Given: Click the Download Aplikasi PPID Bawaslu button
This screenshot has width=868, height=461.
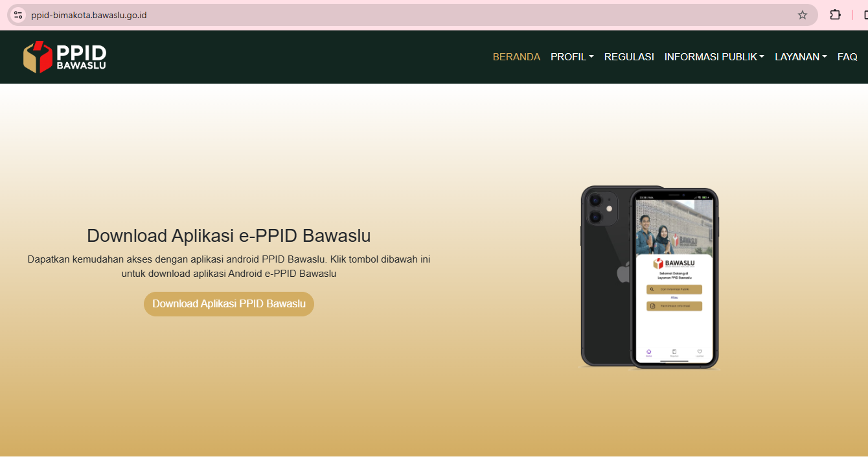Looking at the screenshot, I should click(229, 303).
